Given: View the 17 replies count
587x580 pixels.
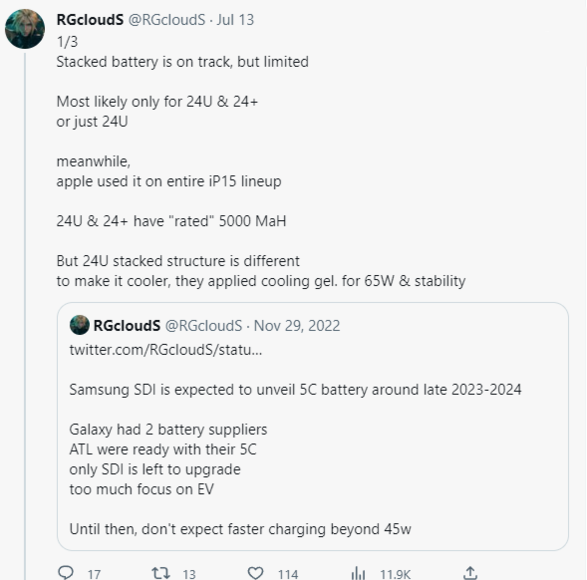Looking at the screenshot, I should pyautogui.click(x=94, y=574).
